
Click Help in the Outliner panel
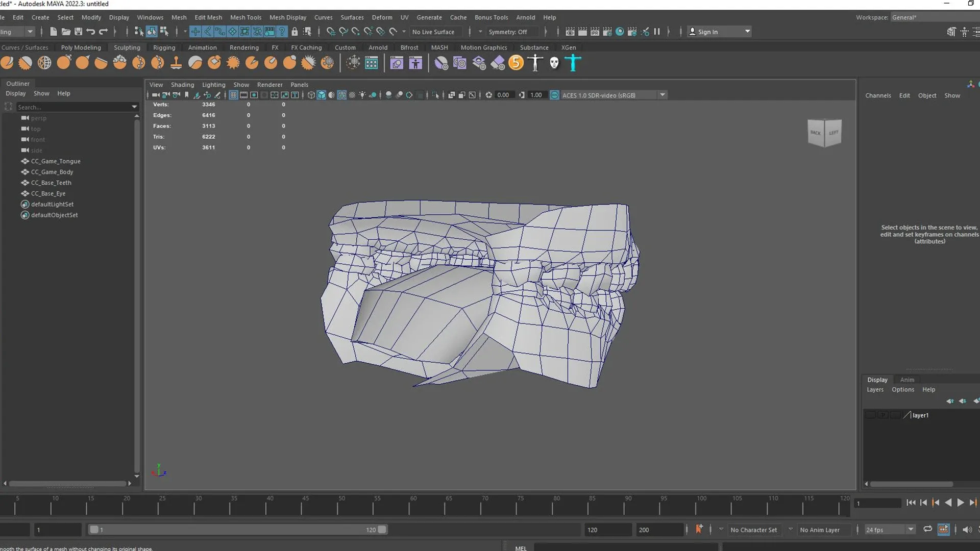pyautogui.click(x=63, y=93)
